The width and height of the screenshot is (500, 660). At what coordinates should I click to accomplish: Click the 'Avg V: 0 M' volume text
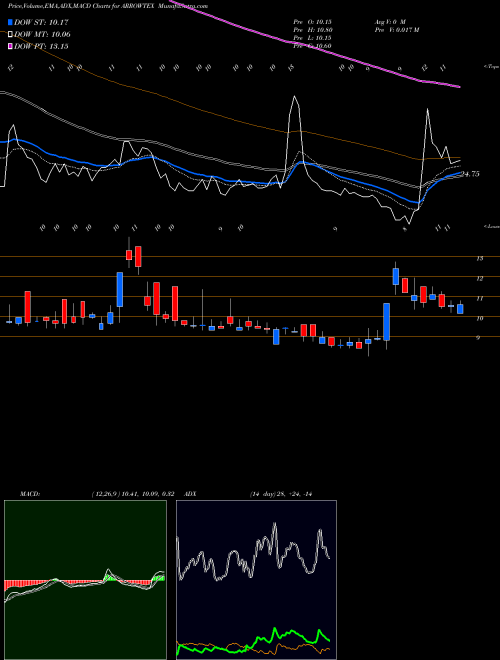(x=389, y=21)
